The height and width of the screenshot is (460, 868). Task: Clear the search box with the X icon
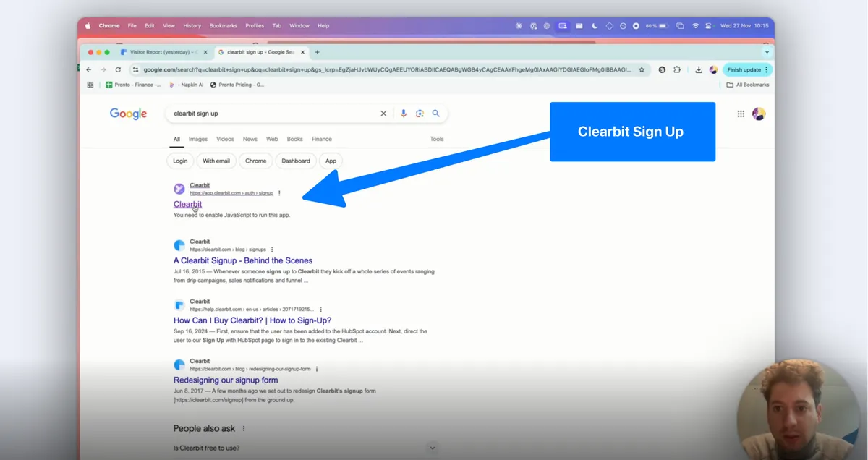click(383, 114)
